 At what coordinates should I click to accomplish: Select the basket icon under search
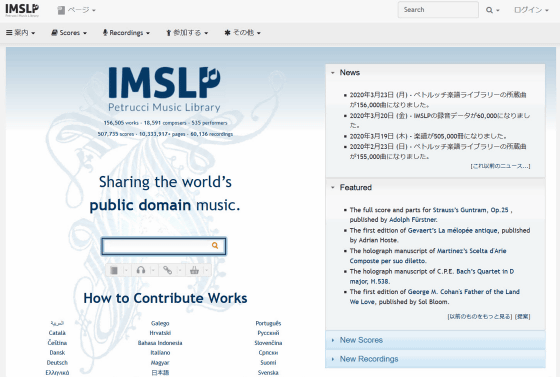click(x=194, y=270)
